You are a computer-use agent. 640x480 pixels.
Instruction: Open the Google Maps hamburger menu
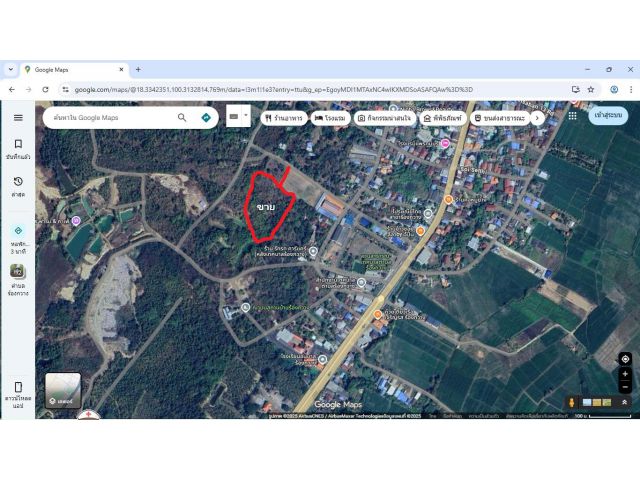pos(17,117)
